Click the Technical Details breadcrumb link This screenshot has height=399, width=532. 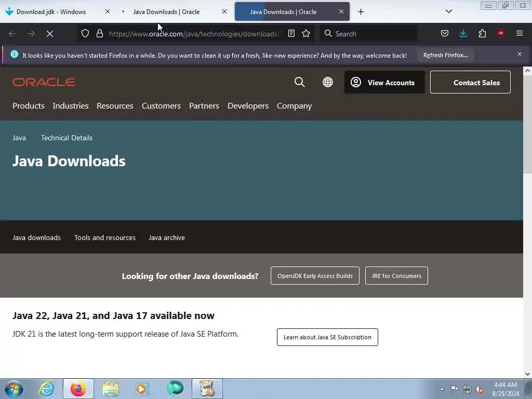coord(67,138)
